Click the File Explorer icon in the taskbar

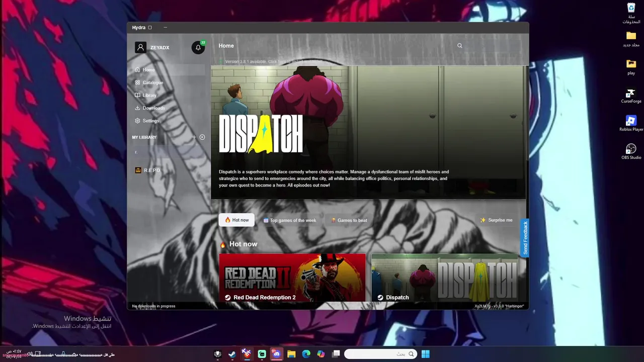[291, 354]
